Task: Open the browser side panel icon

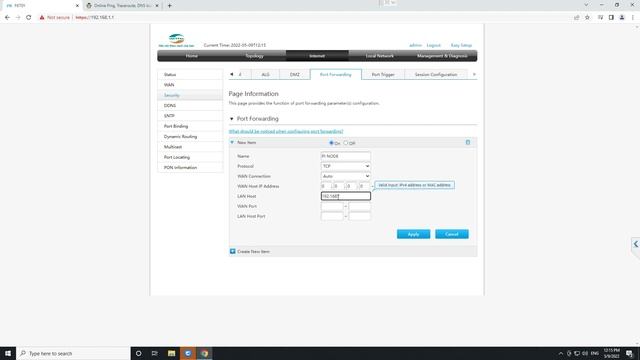Action: tap(611, 18)
